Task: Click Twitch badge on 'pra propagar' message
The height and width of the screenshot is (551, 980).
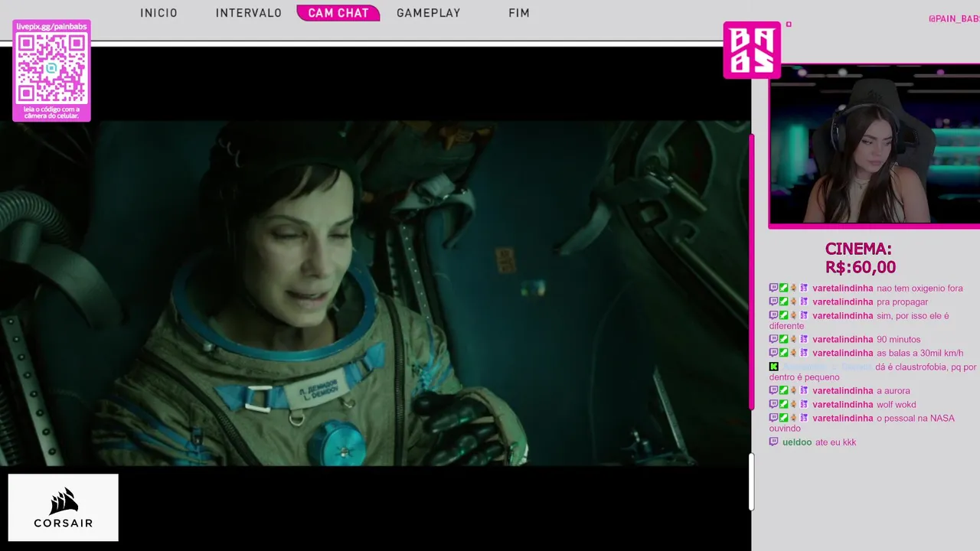Action: click(x=773, y=302)
